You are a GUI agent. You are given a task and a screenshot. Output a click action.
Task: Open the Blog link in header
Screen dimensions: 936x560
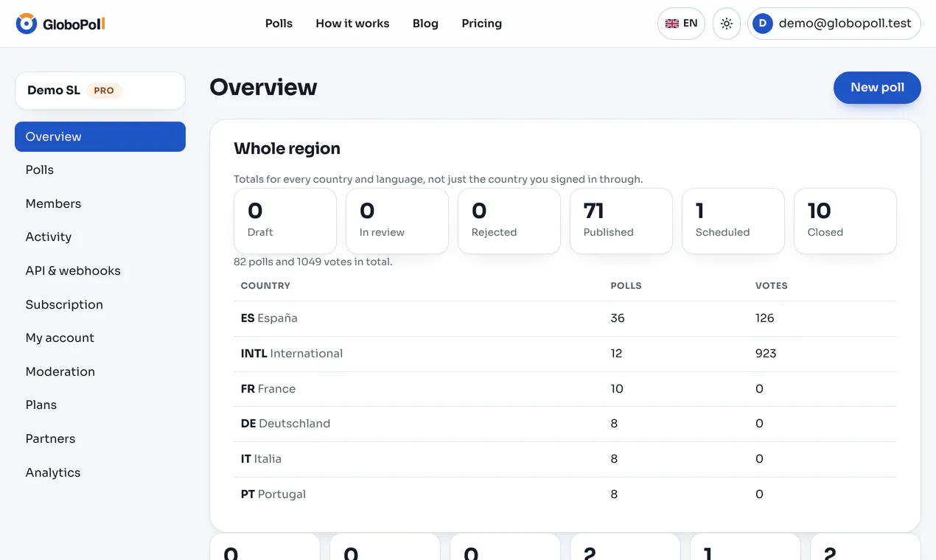425,24
